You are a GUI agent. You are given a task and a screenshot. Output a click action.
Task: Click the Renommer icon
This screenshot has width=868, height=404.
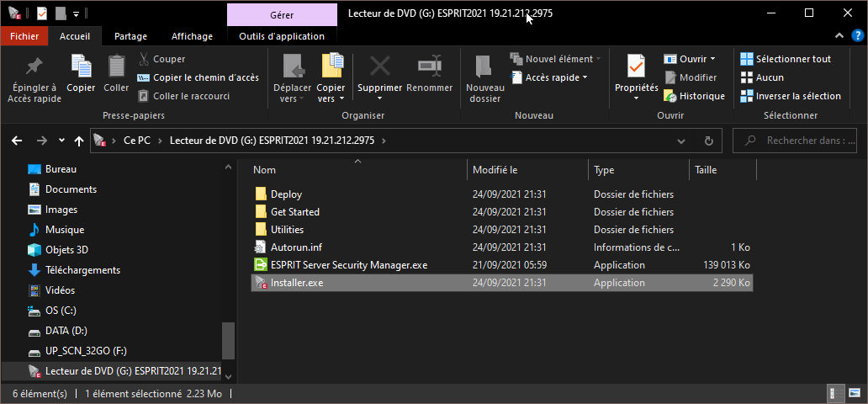click(430, 66)
